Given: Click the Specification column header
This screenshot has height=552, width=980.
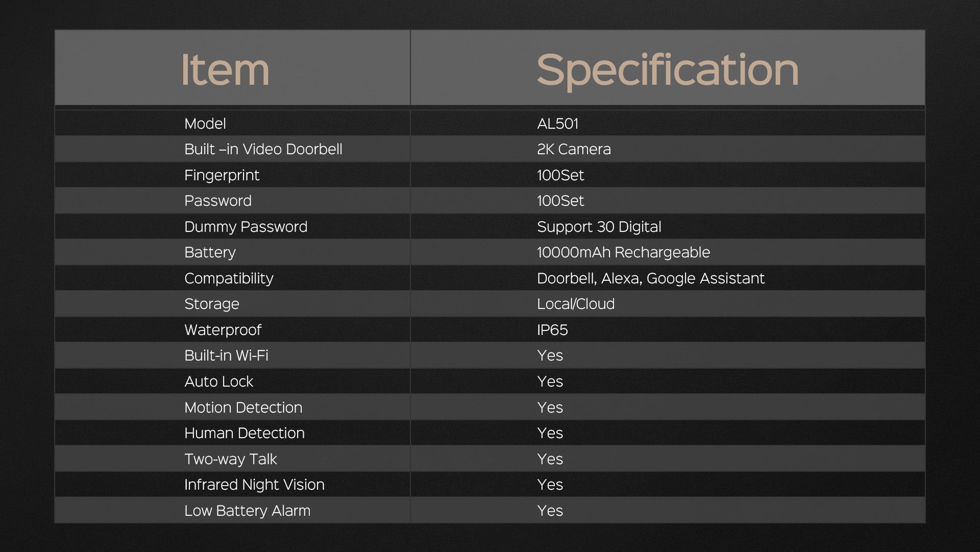Looking at the screenshot, I should click(667, 70).
